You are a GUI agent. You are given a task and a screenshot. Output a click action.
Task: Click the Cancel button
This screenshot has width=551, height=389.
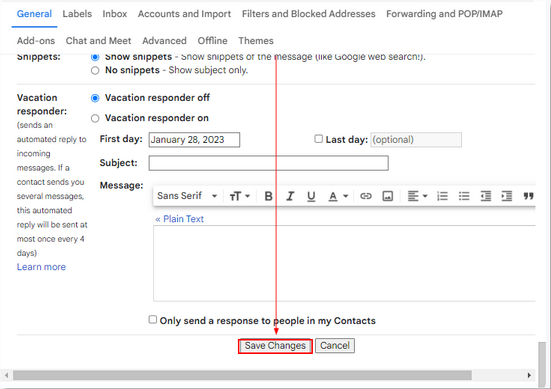pyautogui.click(x=335, y=346)
